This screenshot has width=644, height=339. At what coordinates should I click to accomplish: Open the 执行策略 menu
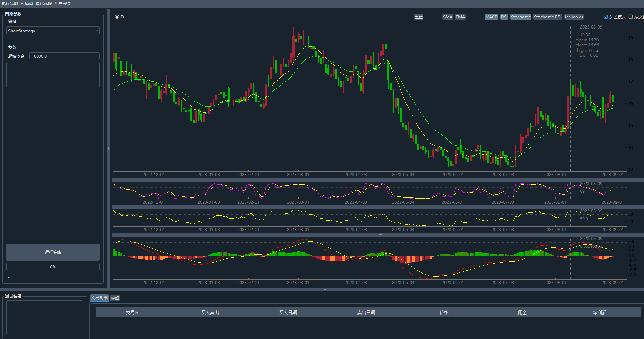(10, 4)
